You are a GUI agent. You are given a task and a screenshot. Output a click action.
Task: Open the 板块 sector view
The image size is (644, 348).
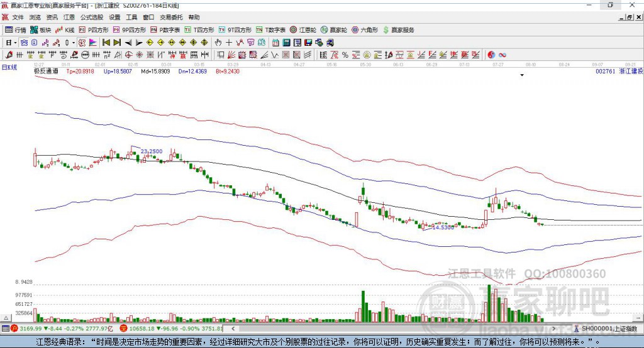pos(40,30)
